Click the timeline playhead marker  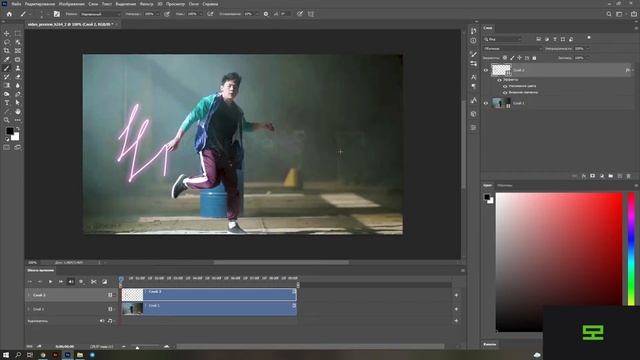tap(121, 280)
